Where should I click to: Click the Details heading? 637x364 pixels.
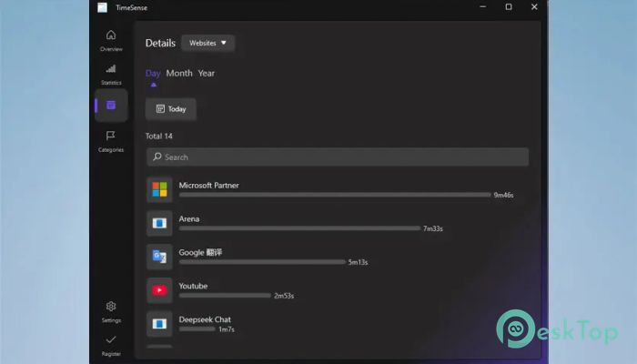point(160,43)
